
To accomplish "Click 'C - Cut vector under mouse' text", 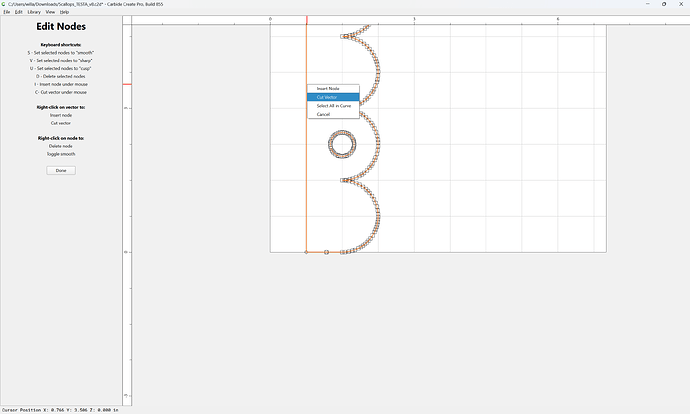I will pos(61,92).
